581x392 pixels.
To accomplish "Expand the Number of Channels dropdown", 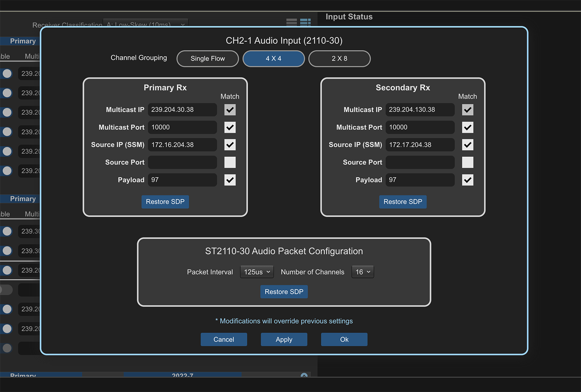I will click(363, 272).
